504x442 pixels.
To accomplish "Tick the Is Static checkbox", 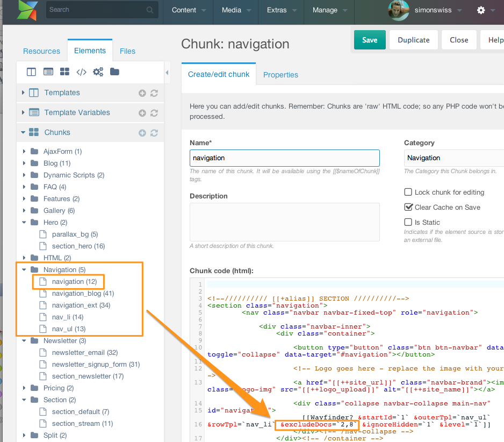I will point(408,223).
